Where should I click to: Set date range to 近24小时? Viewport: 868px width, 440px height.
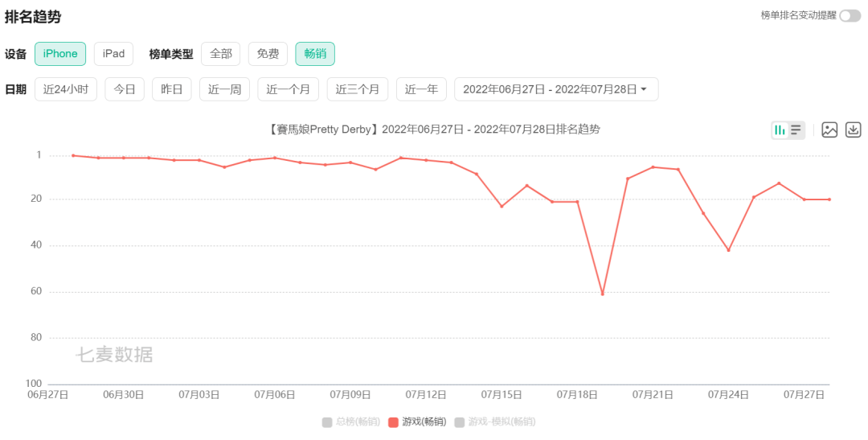66,89
